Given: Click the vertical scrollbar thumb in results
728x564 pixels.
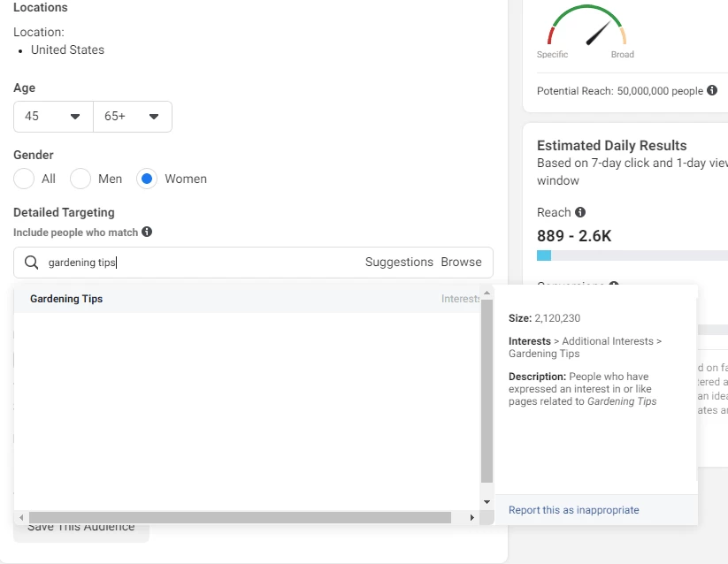Looking at the screenshot, I should coord(487,389).
